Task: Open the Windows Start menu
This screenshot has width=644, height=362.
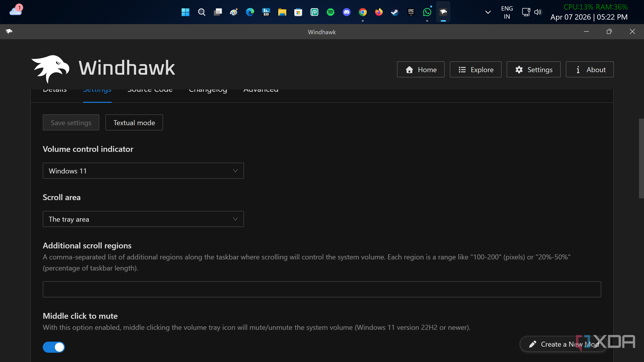Action: click(x=185, y=12)
